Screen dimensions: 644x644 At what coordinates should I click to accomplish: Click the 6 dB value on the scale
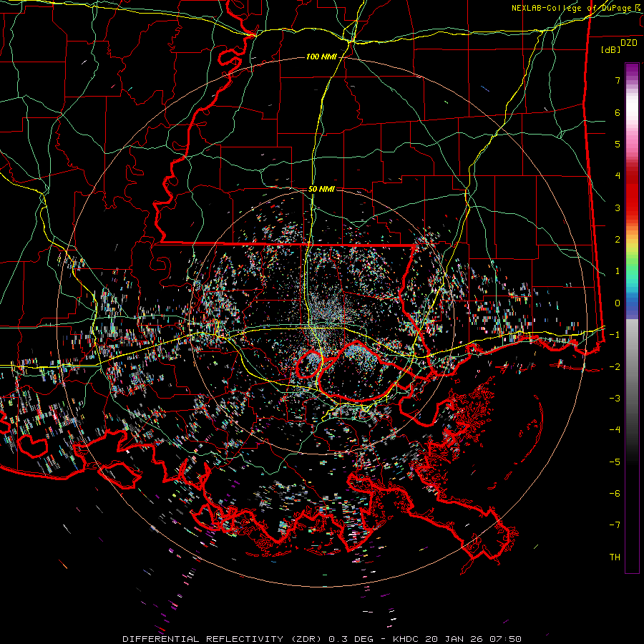[618, 112]
